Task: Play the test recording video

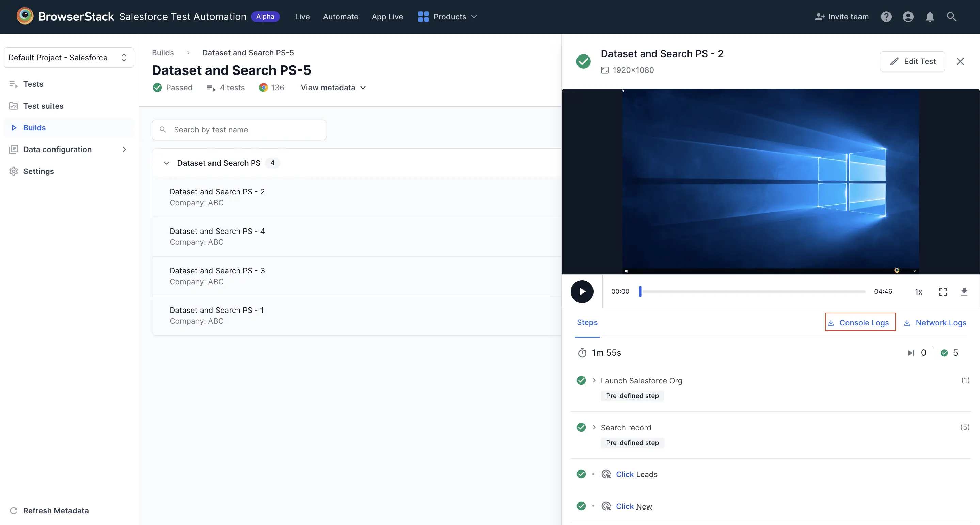Action: [582, 291]
